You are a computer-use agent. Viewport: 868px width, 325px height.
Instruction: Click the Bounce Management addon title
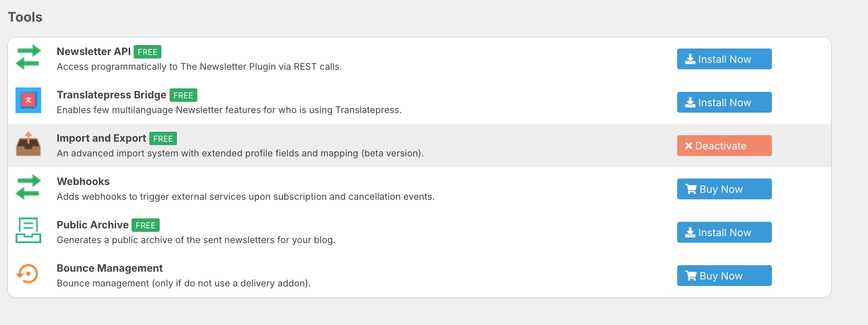109,268
